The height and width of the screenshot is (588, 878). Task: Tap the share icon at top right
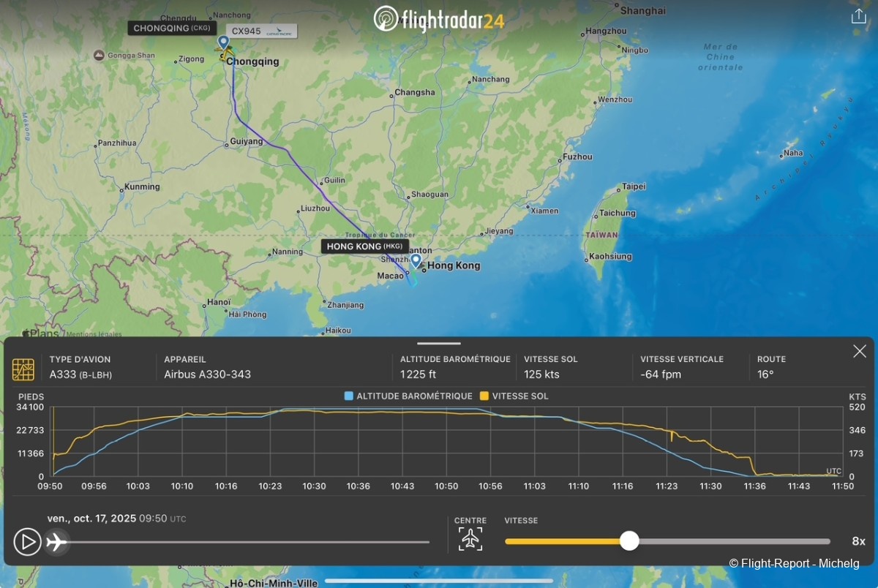[x=858, y=17]
